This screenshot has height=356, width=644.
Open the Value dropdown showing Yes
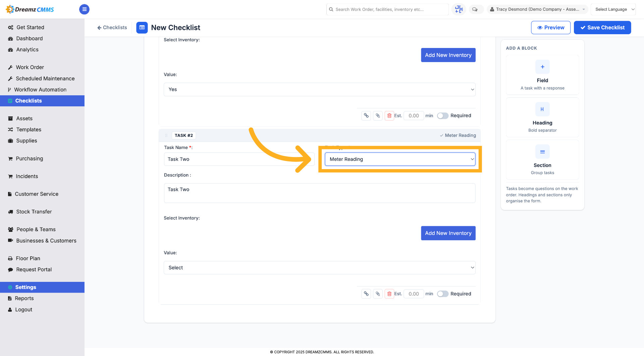pos(320,90)
